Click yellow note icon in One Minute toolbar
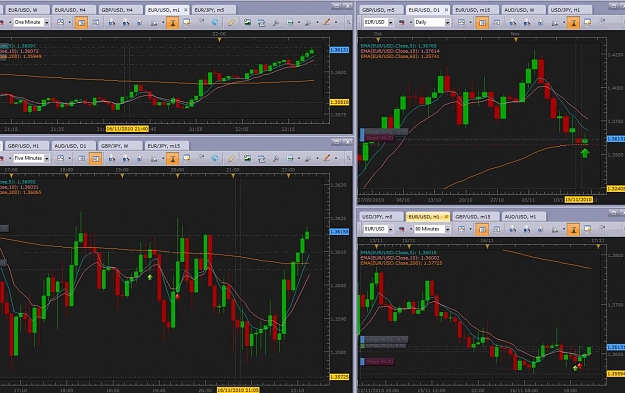This screenshot has height=393, width=625. pyautogui.click(x=187, y=23)
